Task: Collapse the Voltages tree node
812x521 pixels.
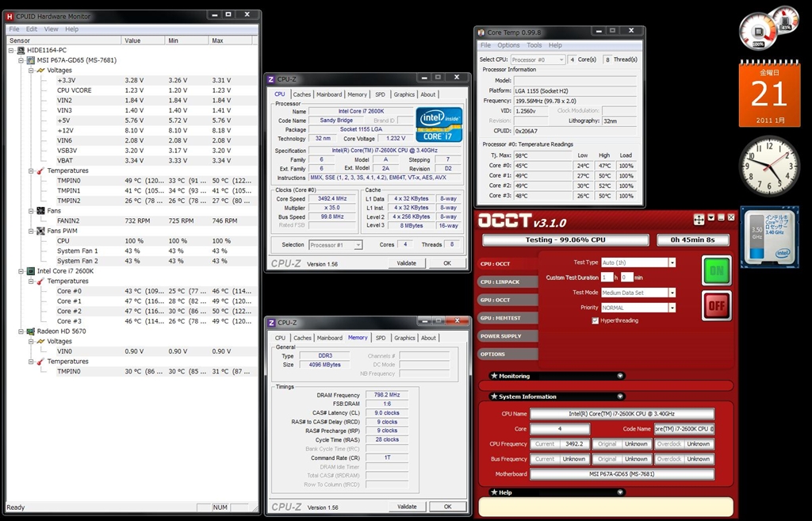Action: (x=31, y=70)
